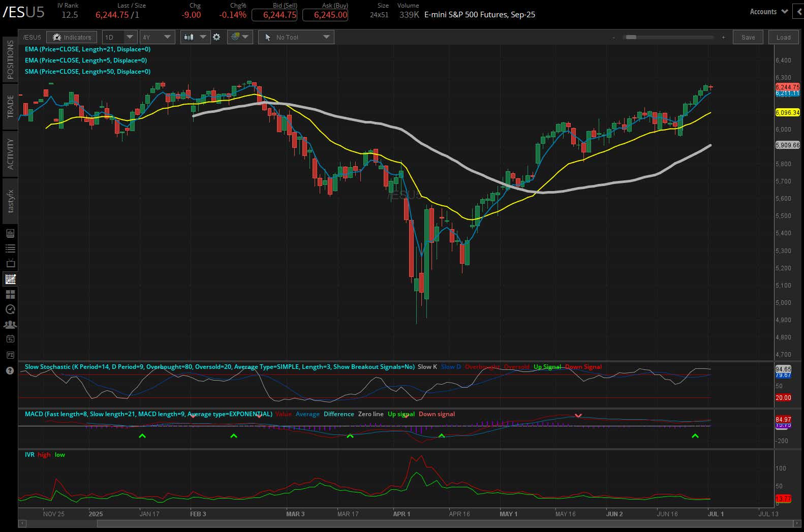
Task: Open the people follow sidebar icon
Action: [x=10, y=324]
